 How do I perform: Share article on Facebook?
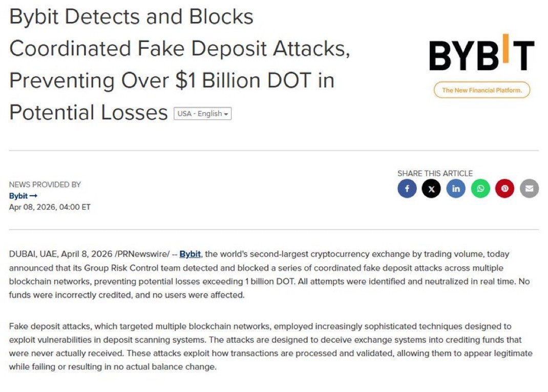point(407,189)
